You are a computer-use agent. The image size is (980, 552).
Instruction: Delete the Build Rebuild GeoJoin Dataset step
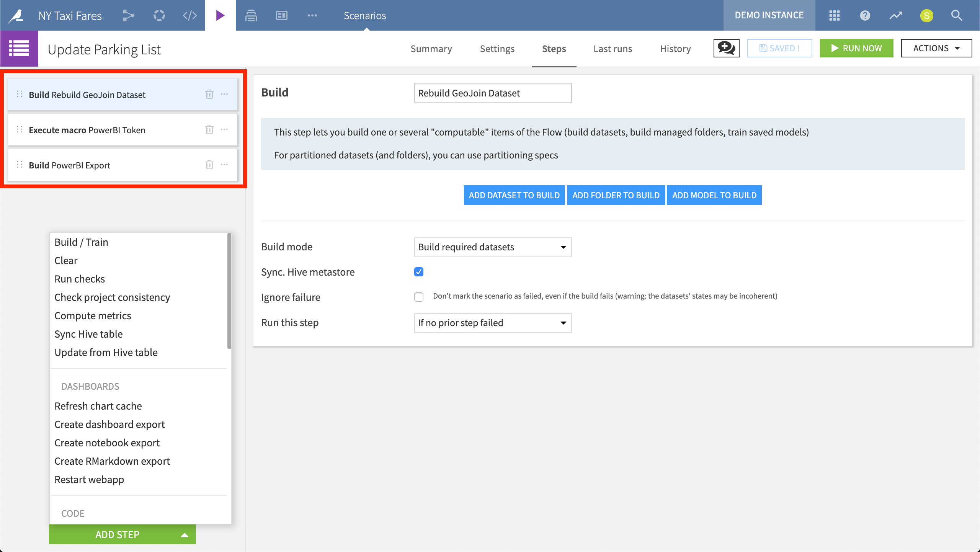209,94
